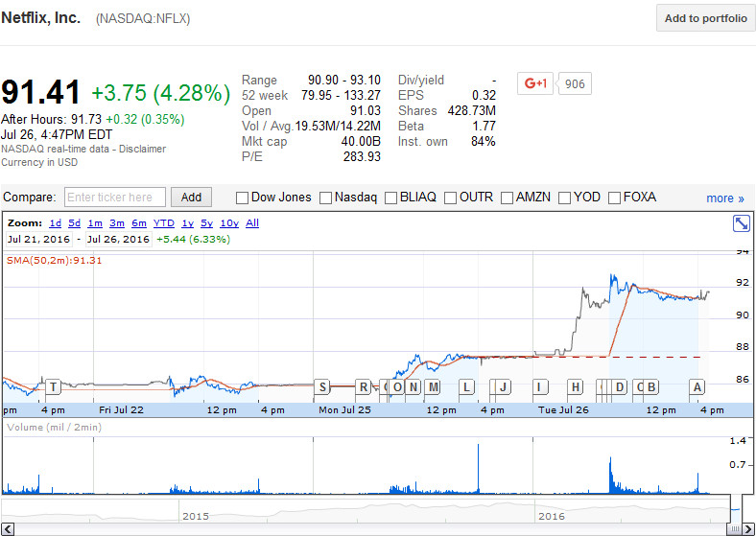Set chart zoom to All
Viewport: 756px width, 536px height.
coord(252,223)
